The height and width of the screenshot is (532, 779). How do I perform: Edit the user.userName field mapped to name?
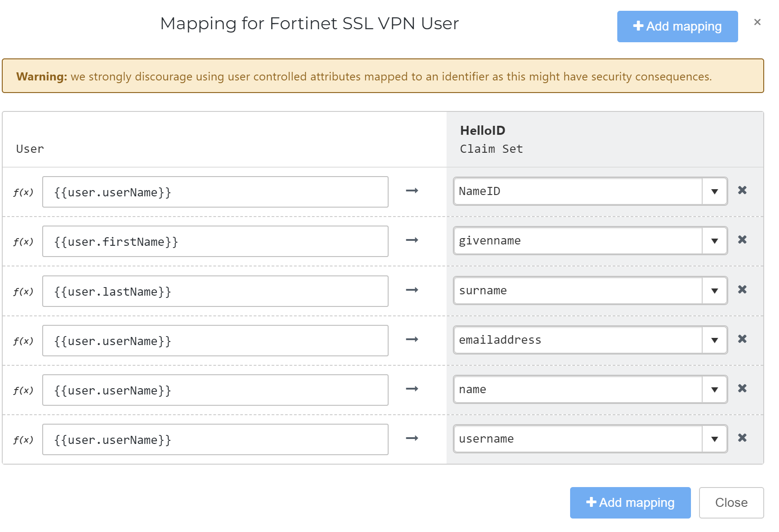click(x=215, y=390)
